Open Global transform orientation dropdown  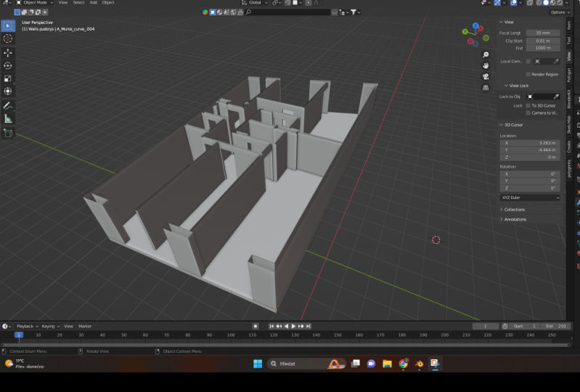pos(255,3)
